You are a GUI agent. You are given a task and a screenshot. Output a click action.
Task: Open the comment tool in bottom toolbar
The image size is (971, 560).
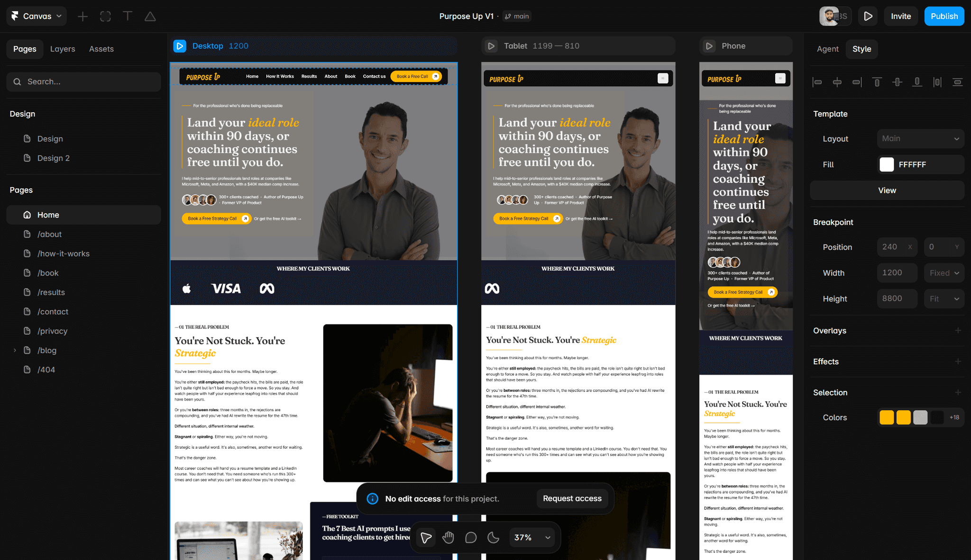[471, 537]
